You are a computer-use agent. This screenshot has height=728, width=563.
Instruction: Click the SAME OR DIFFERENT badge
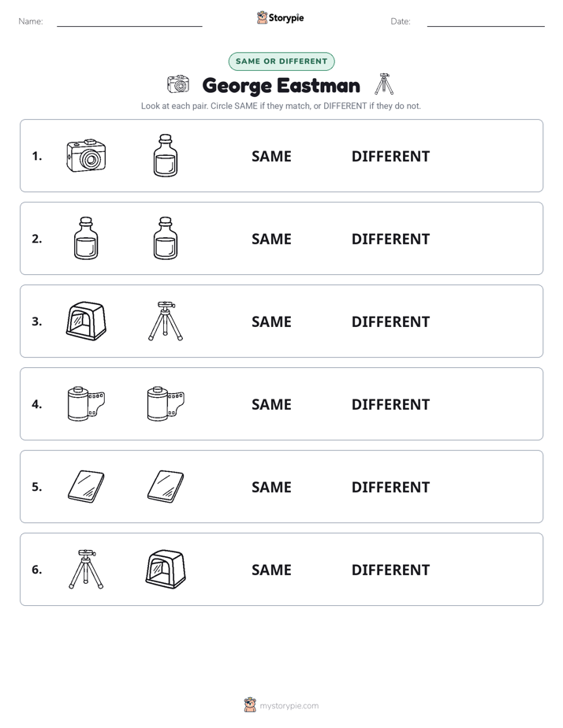pyautogui.click(x=281, y=61)
